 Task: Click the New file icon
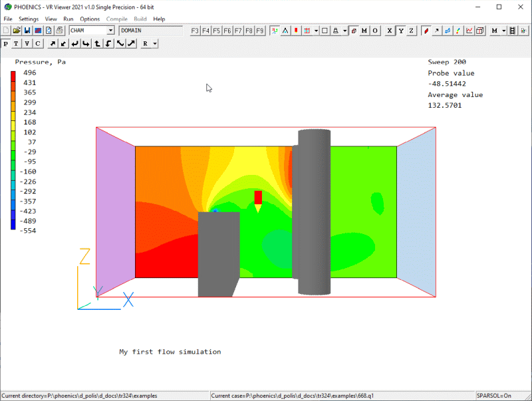6,31
